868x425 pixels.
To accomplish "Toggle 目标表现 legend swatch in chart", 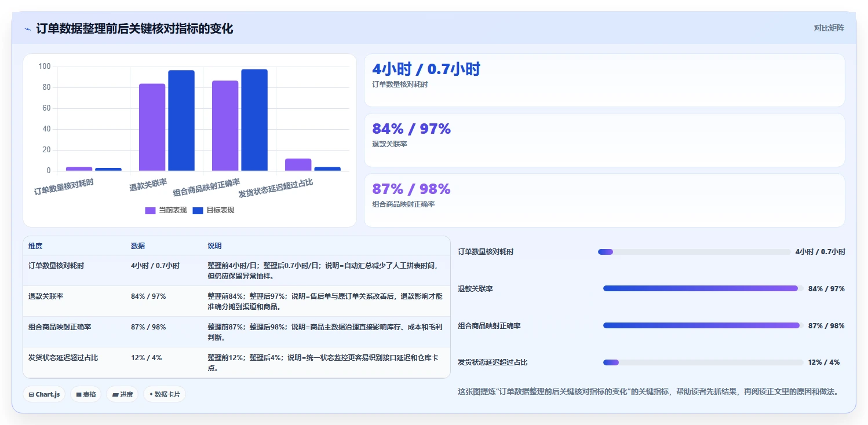I will pyautogui.click(x=198, y=210).
